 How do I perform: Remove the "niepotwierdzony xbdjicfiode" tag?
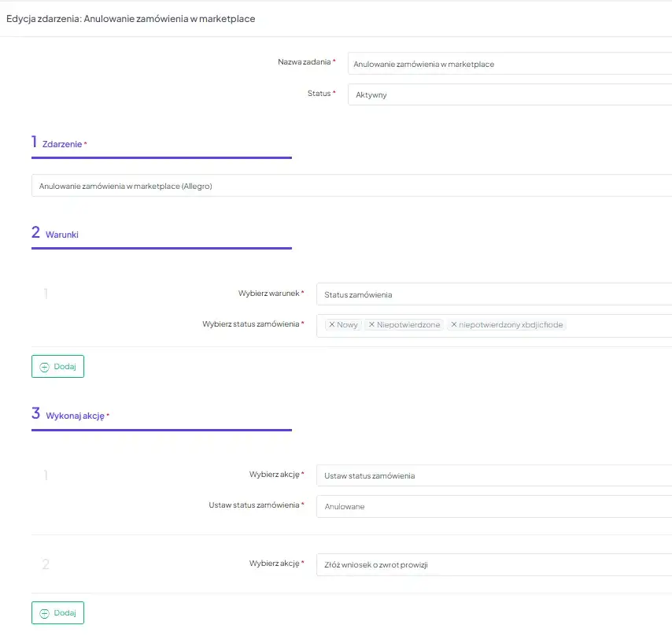click(454, 325)
